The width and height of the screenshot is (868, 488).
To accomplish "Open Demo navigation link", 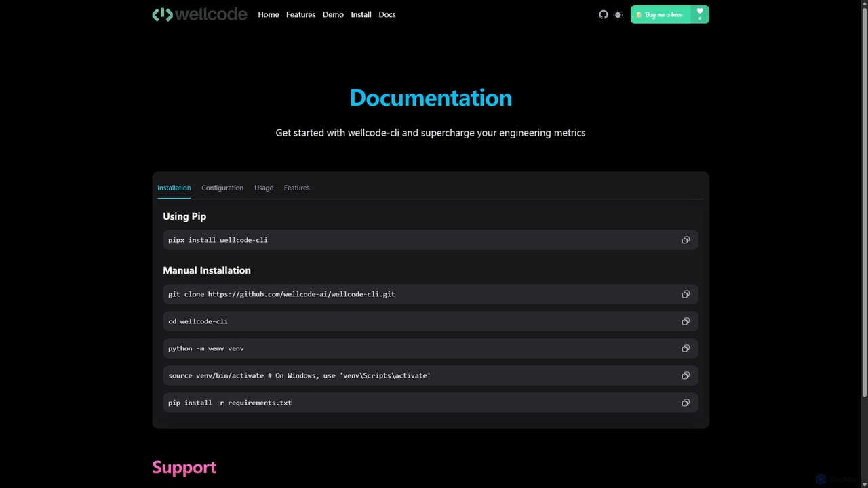I will (333, 14).
